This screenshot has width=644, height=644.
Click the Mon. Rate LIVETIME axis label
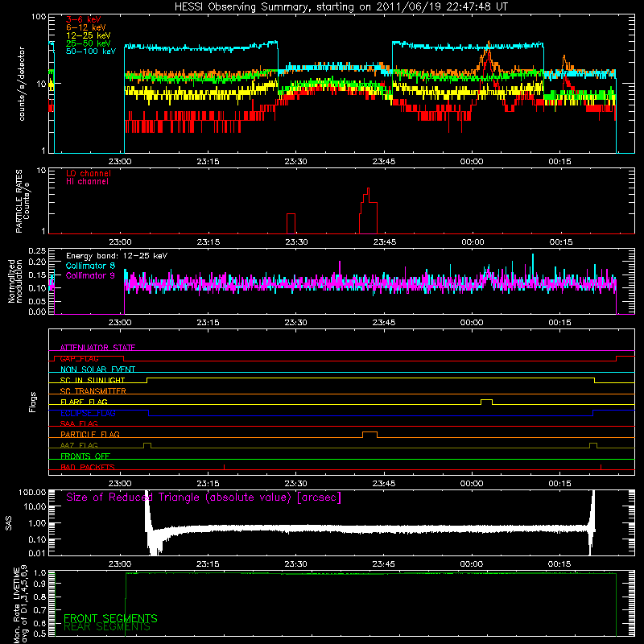coord(21,604)
